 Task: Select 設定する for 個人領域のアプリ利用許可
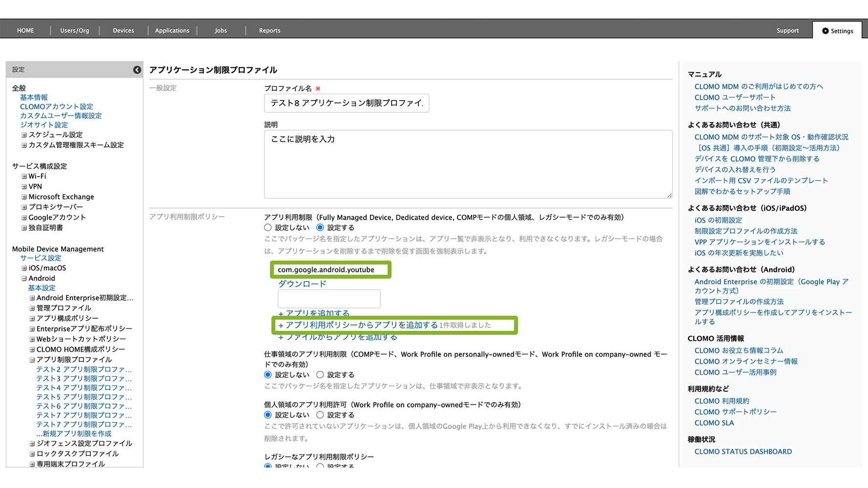tap(320, 415)
